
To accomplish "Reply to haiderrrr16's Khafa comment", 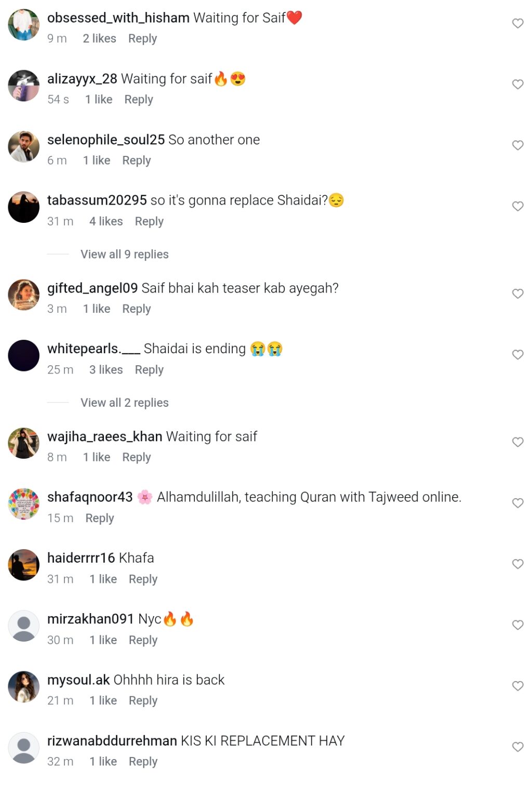I will [x=143, y=579].
